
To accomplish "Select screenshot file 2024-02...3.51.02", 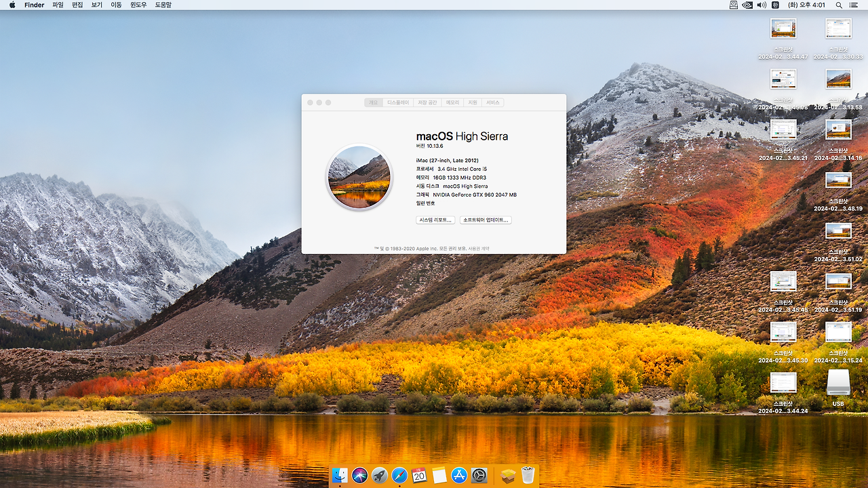I will click(838, 241).
